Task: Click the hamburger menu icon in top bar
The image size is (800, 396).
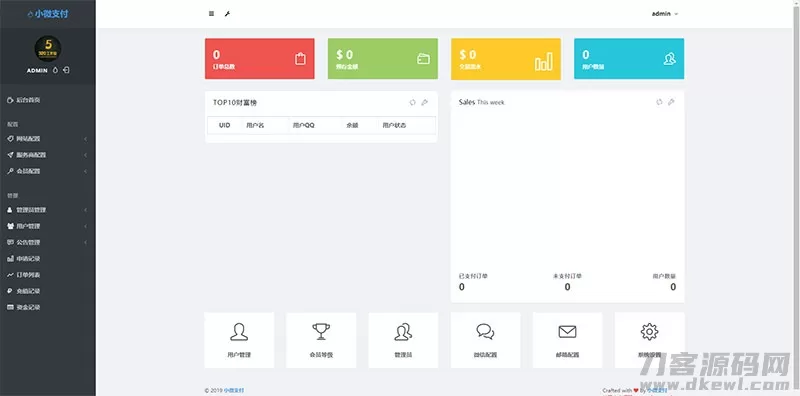Action: [211, 14]
